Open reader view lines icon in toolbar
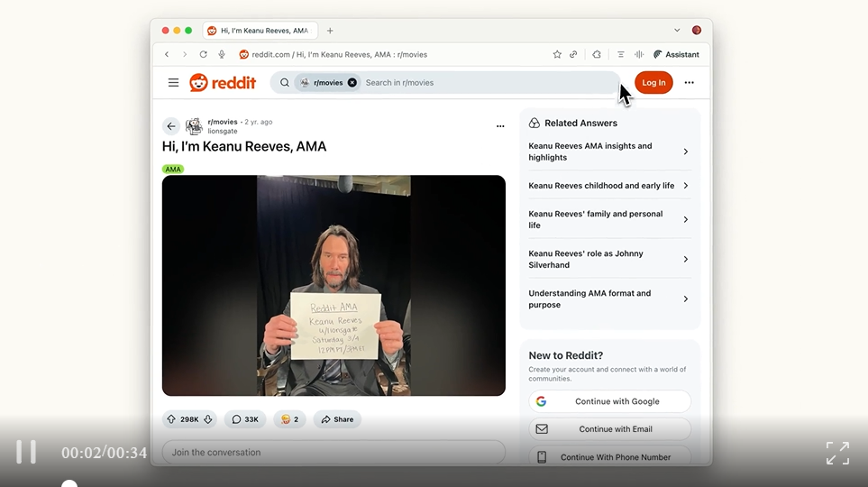This screenshot has height=487, width=868. tap(620, 54)
